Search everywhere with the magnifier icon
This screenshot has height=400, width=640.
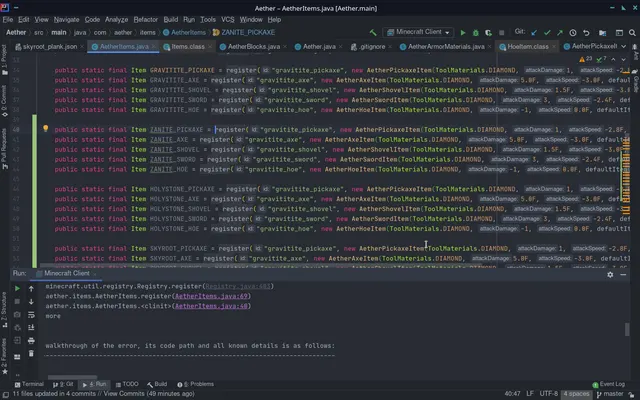632,33
